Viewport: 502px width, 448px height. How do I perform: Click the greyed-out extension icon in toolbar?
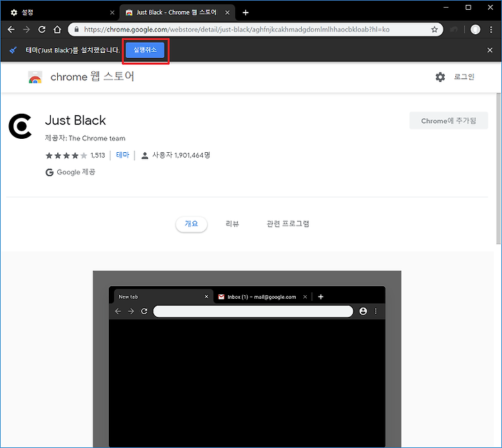coord(454,29)
